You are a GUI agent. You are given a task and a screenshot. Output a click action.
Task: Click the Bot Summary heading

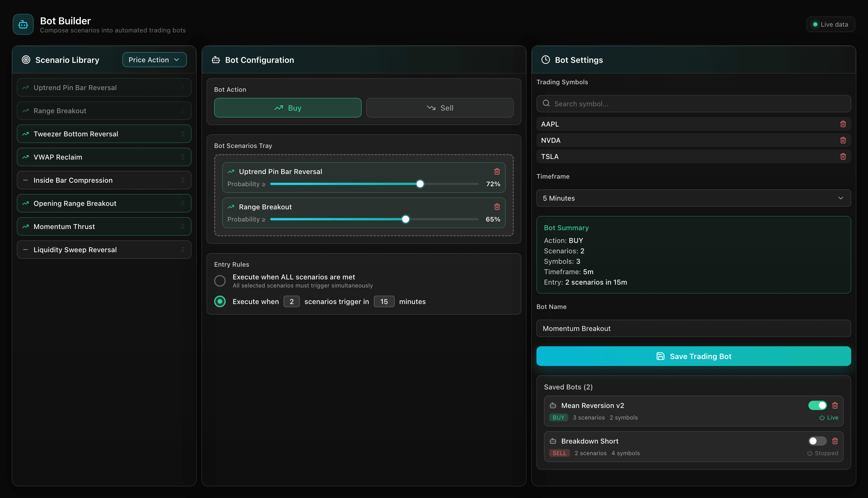(566, 228)
